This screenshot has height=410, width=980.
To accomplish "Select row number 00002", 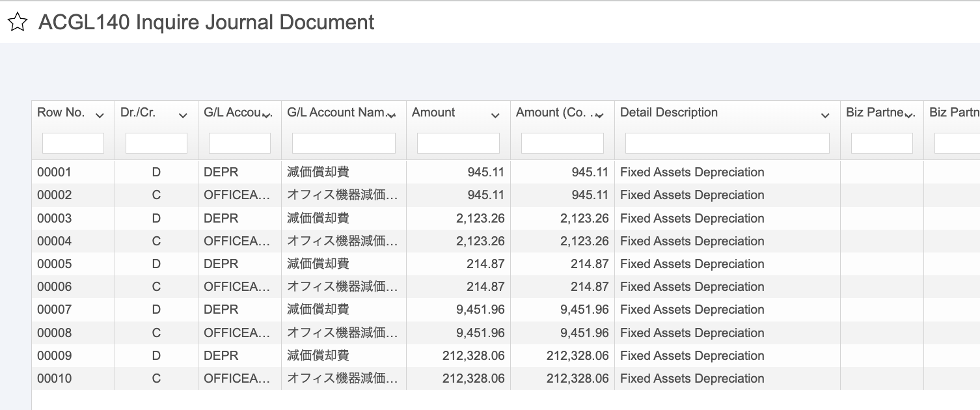I will 55,195.
